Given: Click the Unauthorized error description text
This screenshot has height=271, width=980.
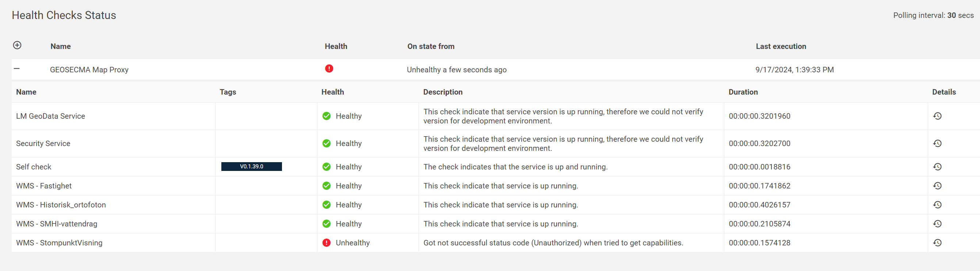Looking at the screenshot, I should coord(553,243).
